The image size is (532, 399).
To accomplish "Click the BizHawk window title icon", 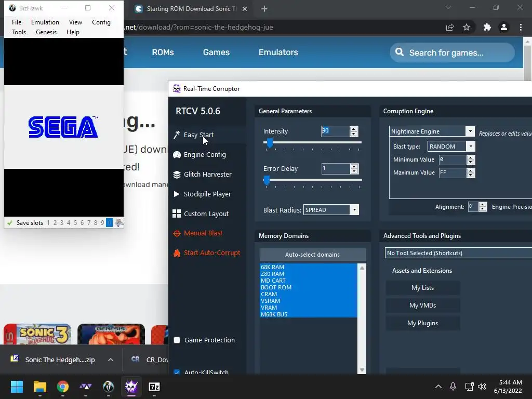I will click(12, 8).
